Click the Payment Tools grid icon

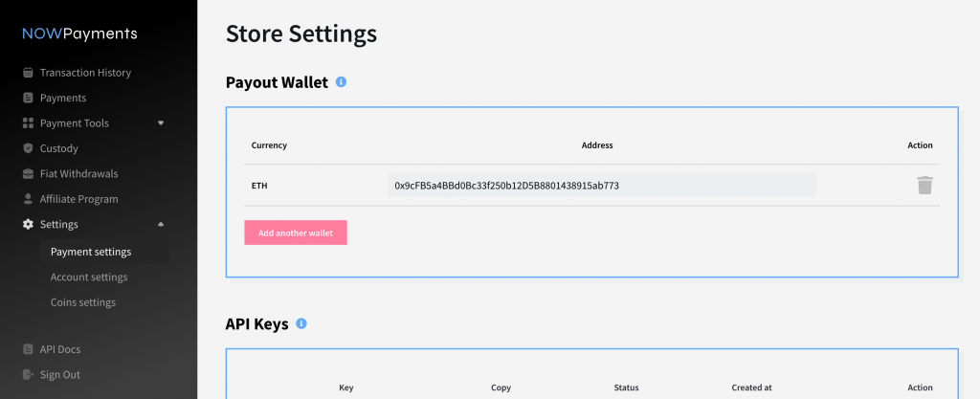click(29, 123)
